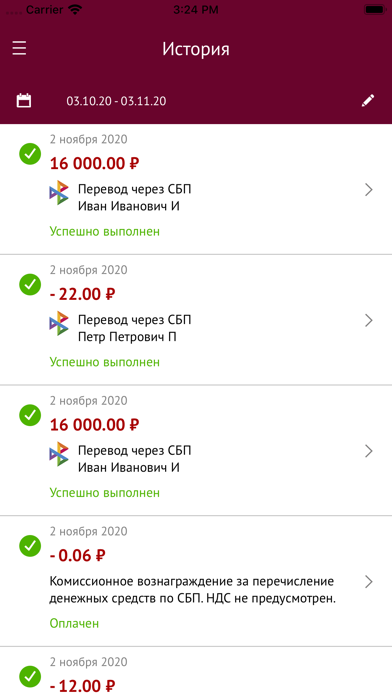
Task: Tap the battery indicator in status bar
Action: coord(374,9)
